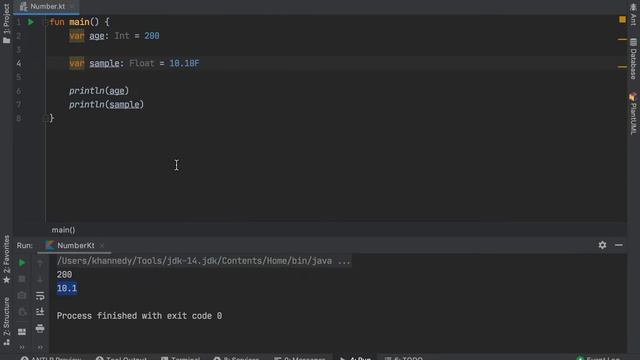Click the Print console output icon
The height and width of the screenshot is (360, 640).
[40, 328]
